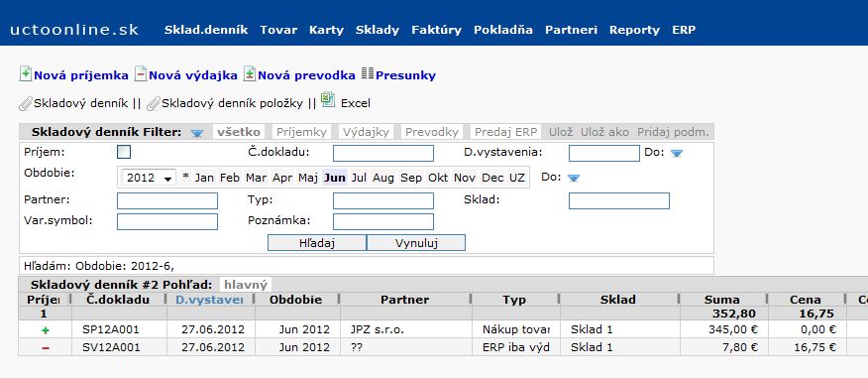Open the Tovar menu
This screenshot has height=378, width=868.
click(x=278, y=30)
